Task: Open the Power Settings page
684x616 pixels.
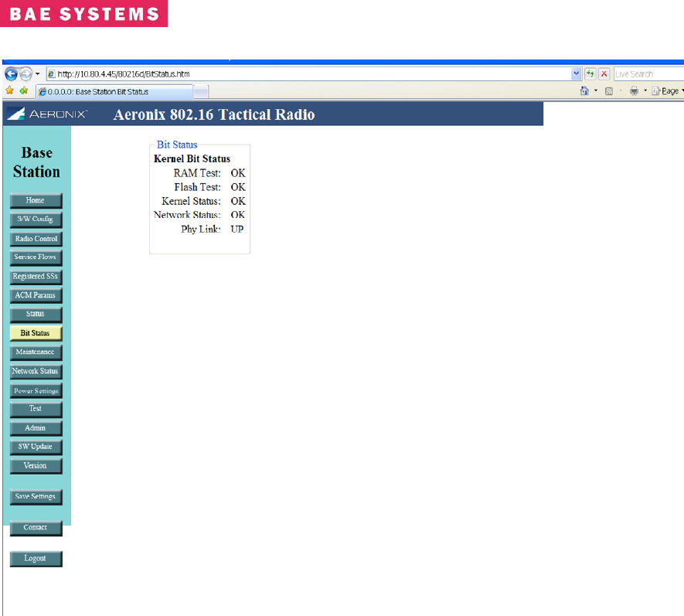Action: click(x=36, y=390)
